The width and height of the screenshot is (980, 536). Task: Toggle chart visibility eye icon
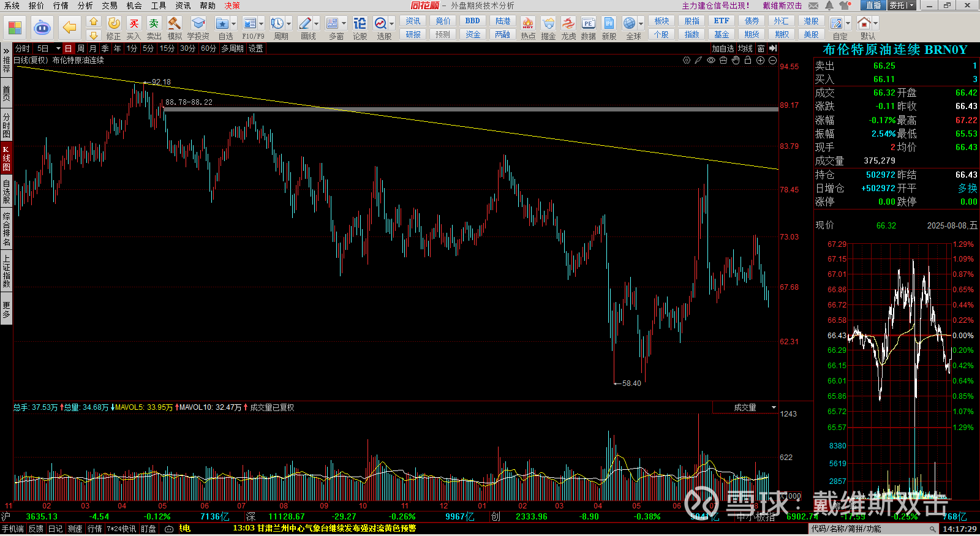pyautogui.click(x=711, y=60)
